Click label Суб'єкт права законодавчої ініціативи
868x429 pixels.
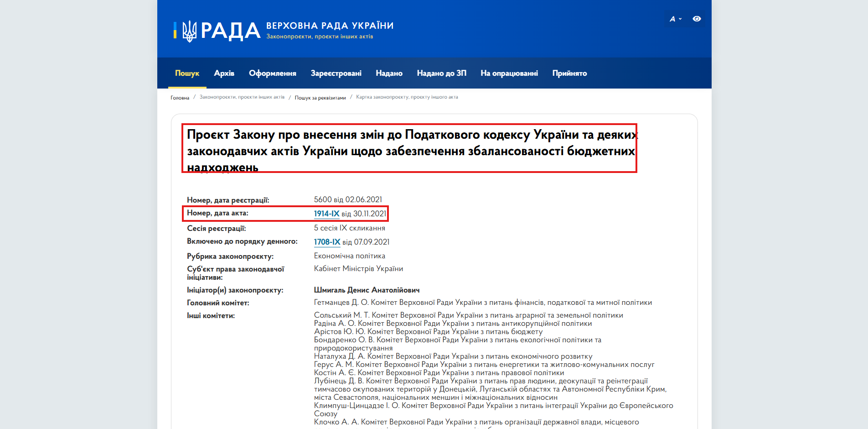[236, 273]
